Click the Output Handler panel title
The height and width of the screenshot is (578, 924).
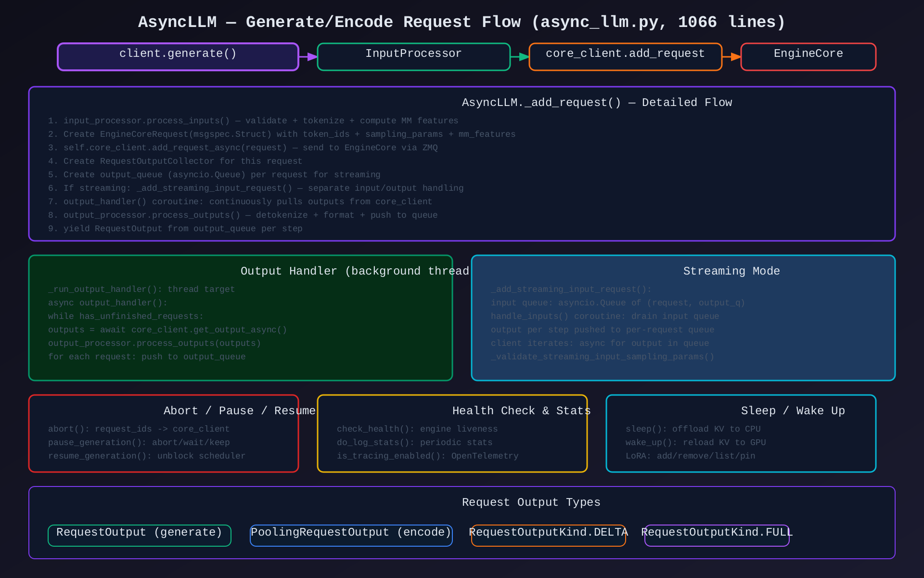pos(355,271)
